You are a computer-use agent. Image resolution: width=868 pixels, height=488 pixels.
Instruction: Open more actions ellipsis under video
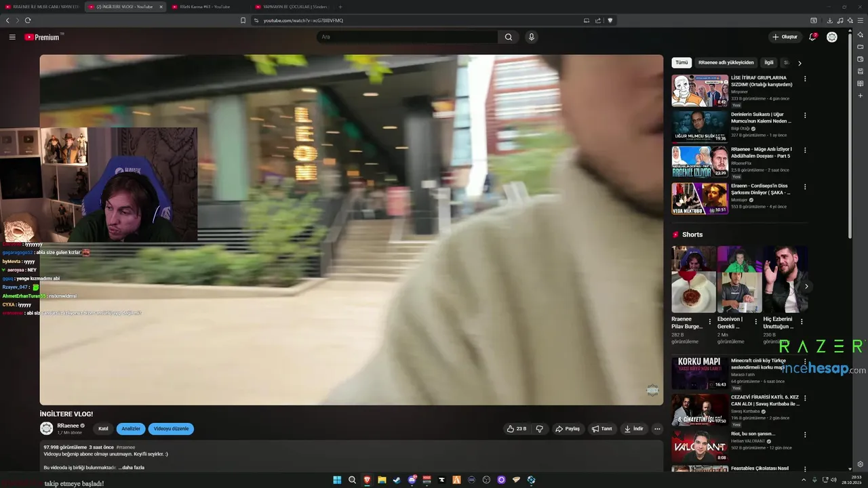click(657, 429)
